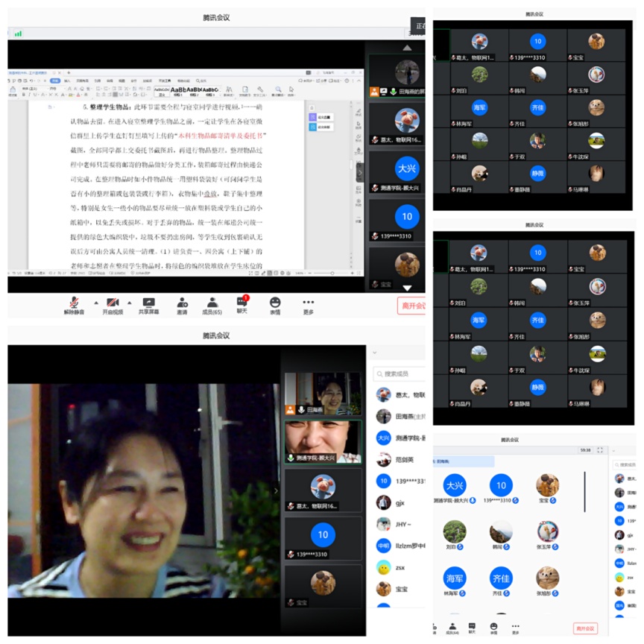Screen dimensions: 644x644
Task: Click 离开会议 in the top-left meeting window
Action: click(411, 306)
